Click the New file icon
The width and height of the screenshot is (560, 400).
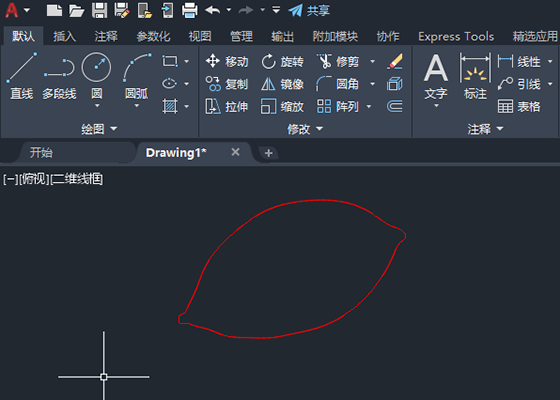[x=54, y=10]
